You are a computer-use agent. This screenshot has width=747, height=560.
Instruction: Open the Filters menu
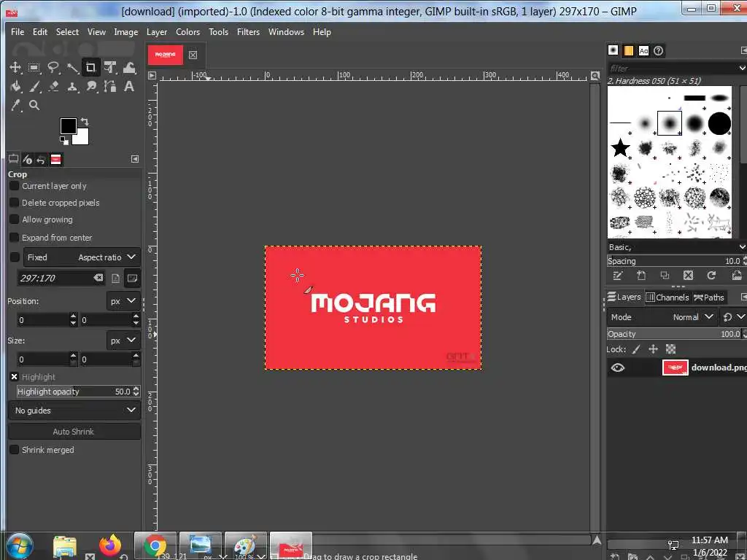[x=248, y=32]
